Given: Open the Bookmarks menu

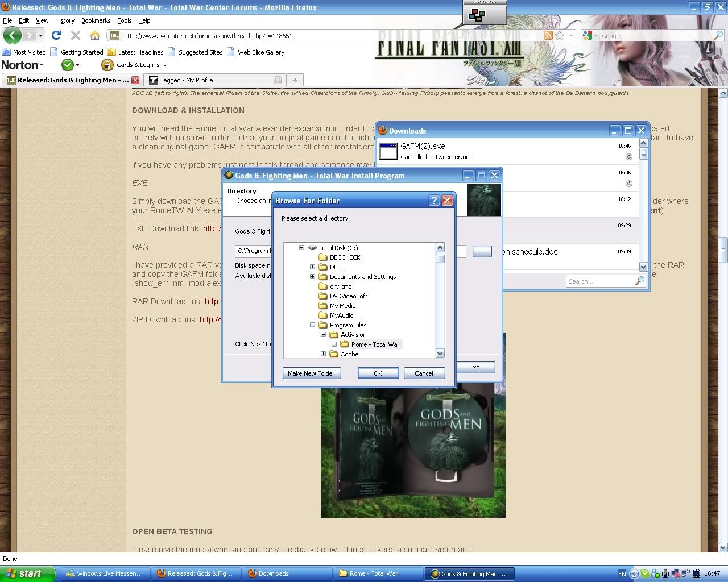Looking at the screenshot, I should tap(96, 20).
